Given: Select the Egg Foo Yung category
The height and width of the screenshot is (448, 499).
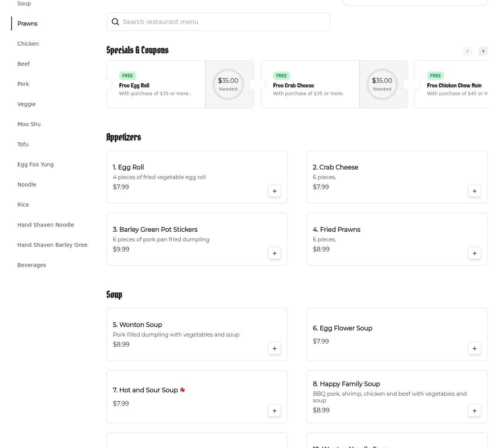Looking at the screenshot, I should (36, 164).
